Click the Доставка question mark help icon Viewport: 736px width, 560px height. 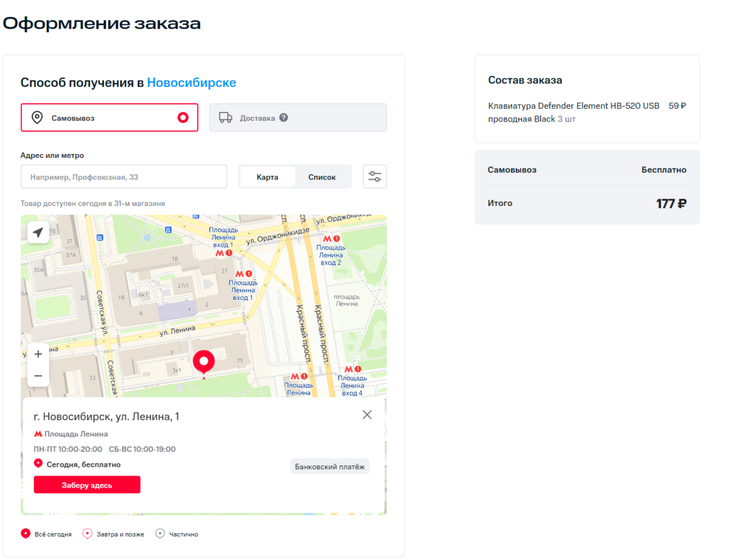(284, 118)
